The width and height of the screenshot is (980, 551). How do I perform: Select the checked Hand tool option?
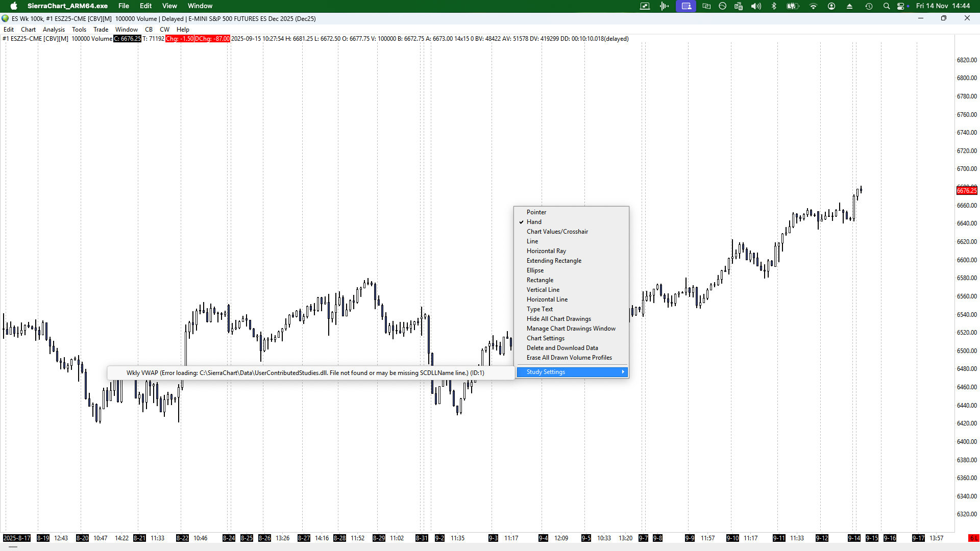(534, 222)
